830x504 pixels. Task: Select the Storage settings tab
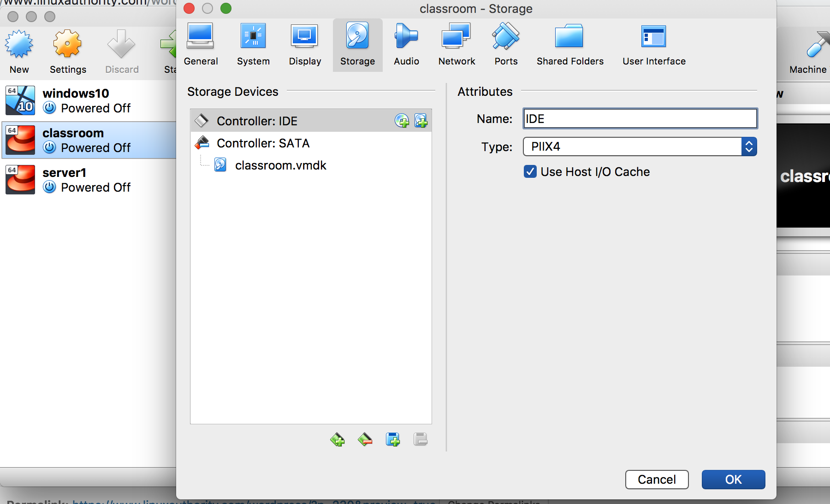click(x=357, y=45)
